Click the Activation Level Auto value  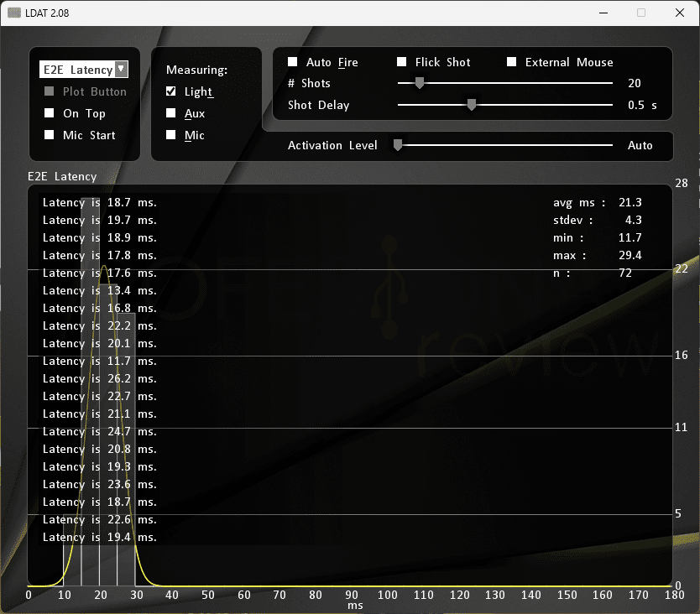pos(640,145)
